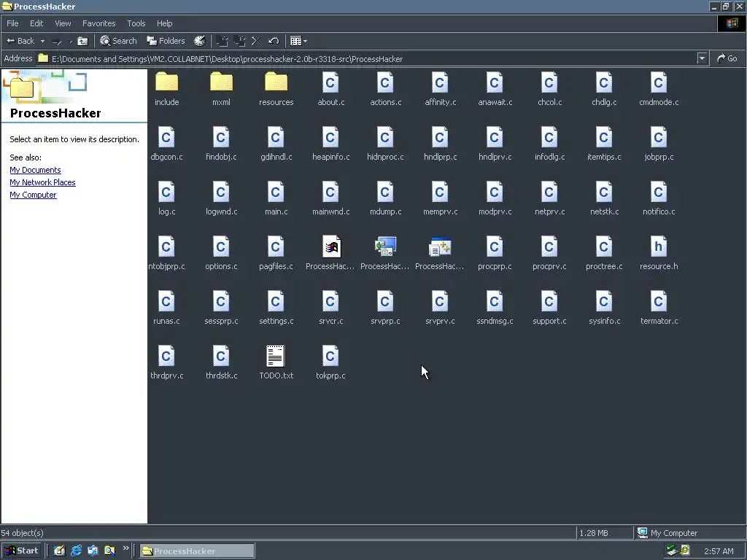The image size is (747, 560).
Task: Click the Back navigation button
Action: click(20, 41)
